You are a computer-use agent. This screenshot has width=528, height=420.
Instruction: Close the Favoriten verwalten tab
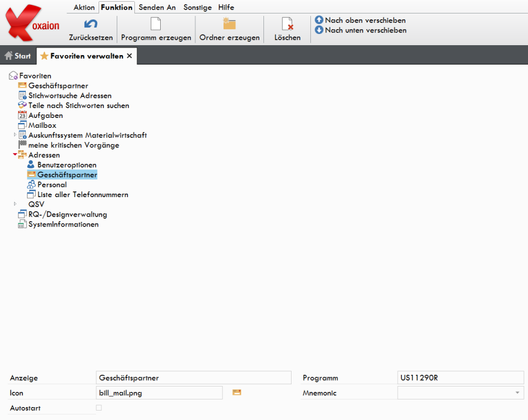[130, 56]
